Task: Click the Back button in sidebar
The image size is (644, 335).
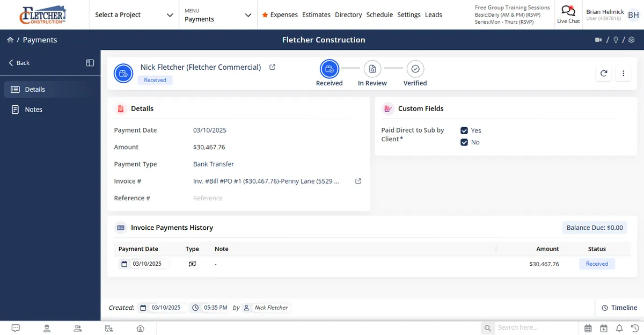Action: pos(19,63)
